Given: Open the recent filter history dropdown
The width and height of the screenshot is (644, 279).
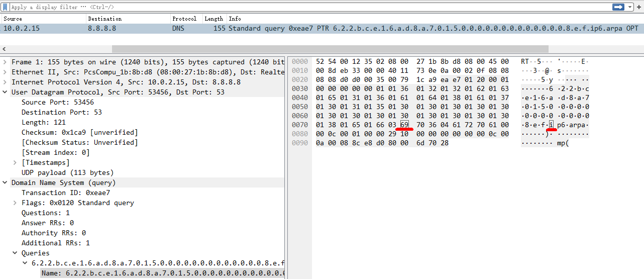Looking at the screenshot, I should point(630,7).
